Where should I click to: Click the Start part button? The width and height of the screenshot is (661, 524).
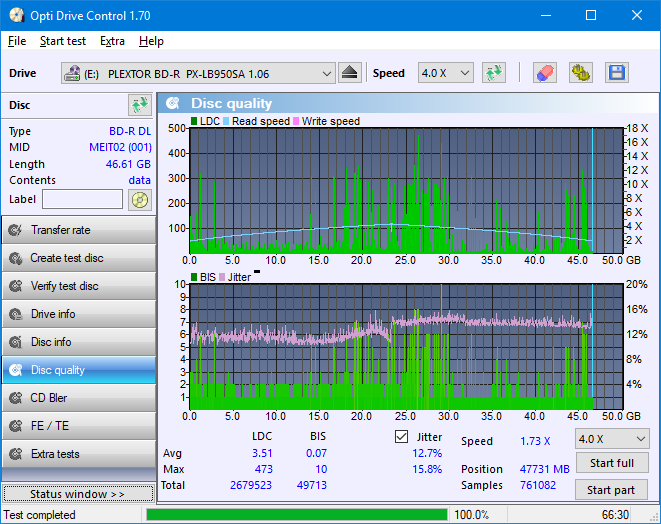click(611, 490)
